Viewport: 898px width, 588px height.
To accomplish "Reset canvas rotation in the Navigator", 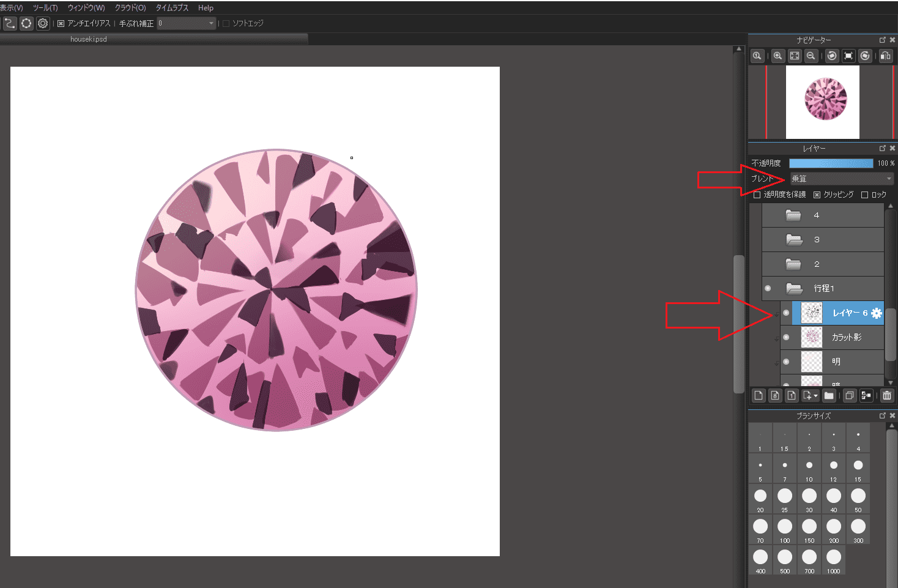I will click(x=848, y=56).
